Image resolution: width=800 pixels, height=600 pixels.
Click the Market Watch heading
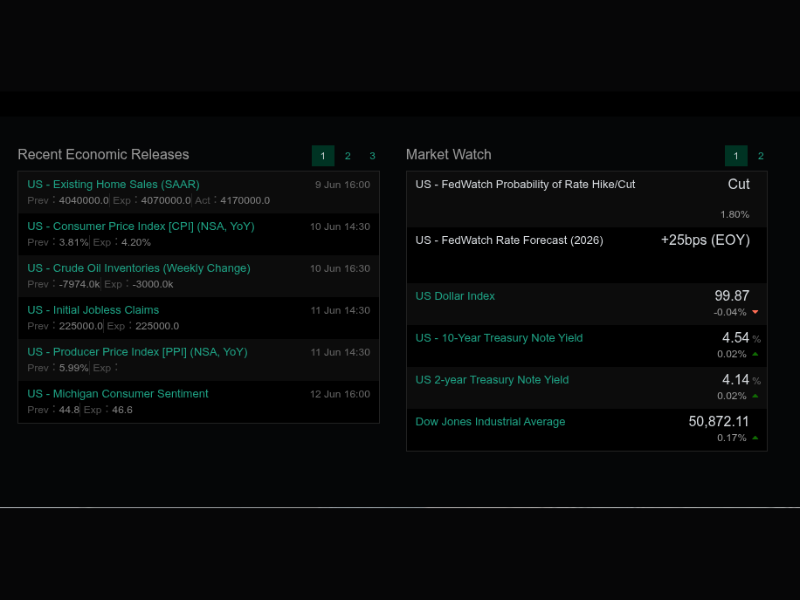[x=448, y=154]
